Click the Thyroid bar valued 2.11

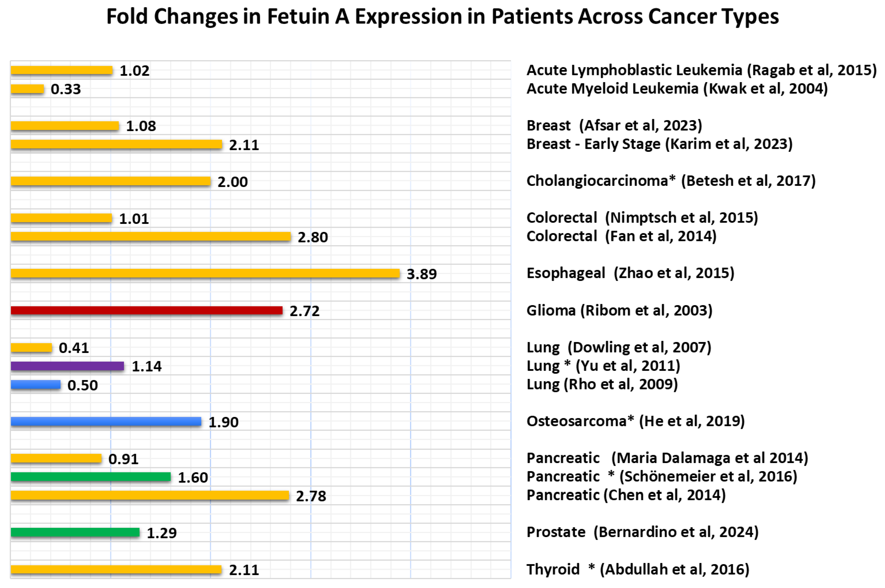116,569
